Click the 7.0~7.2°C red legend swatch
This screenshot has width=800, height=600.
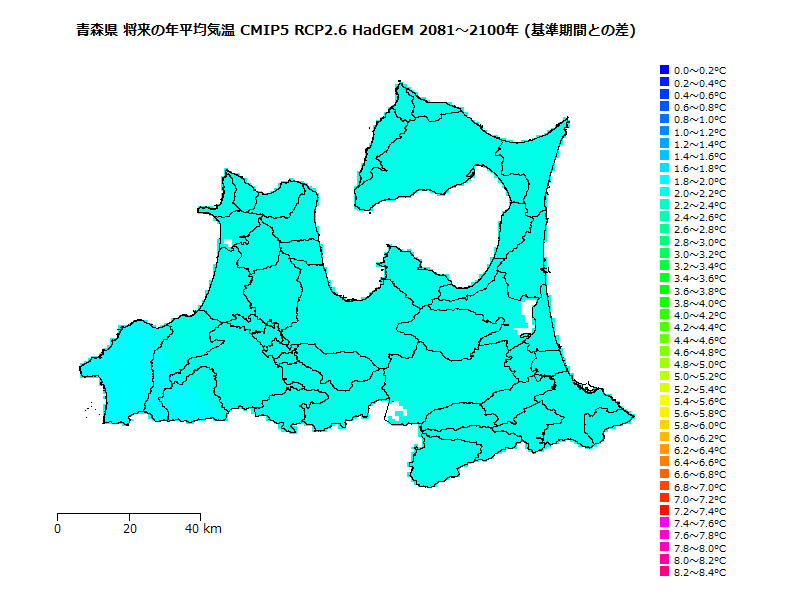coord(664,499)
